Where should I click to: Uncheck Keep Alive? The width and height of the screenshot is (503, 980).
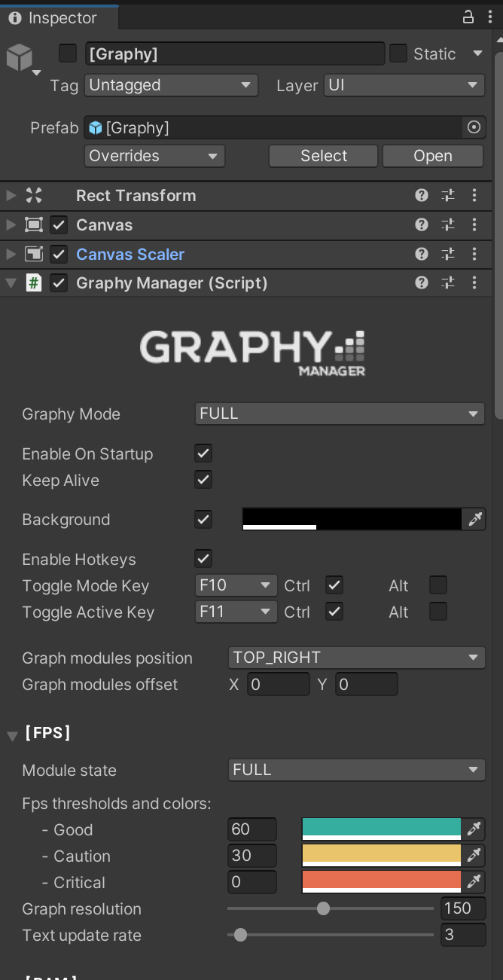pyautogui.click(x=203, y=480)
